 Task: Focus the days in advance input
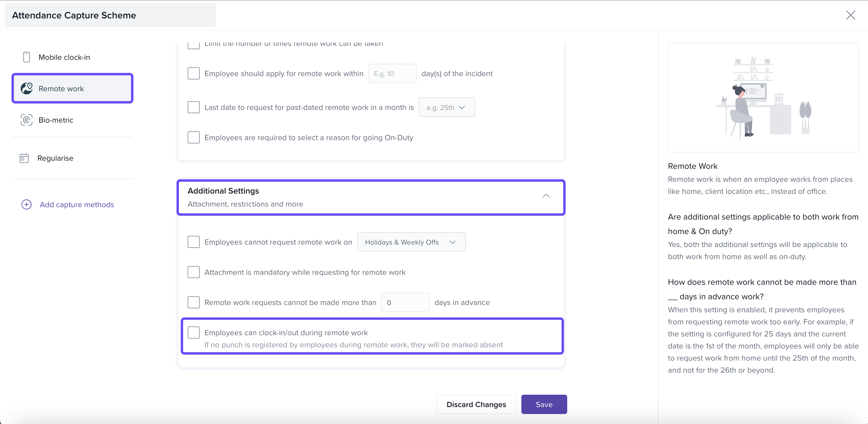[x=405, y=302]
